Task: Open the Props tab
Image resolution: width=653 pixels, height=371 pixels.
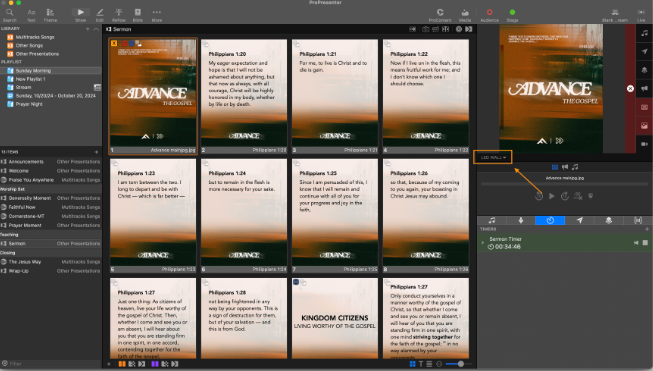Action: pyautogui.click(x=609, y=220)
